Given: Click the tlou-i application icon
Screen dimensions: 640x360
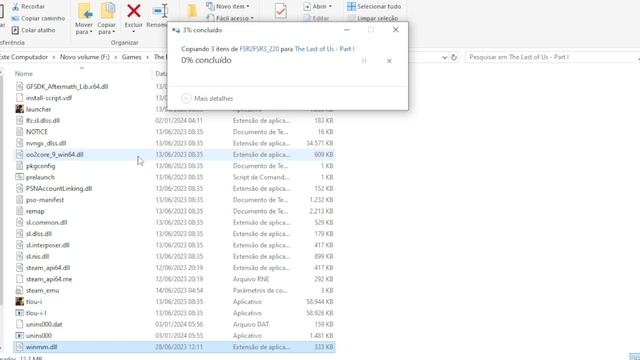Looking at the screenshot, I should click(x=20, y=302).
